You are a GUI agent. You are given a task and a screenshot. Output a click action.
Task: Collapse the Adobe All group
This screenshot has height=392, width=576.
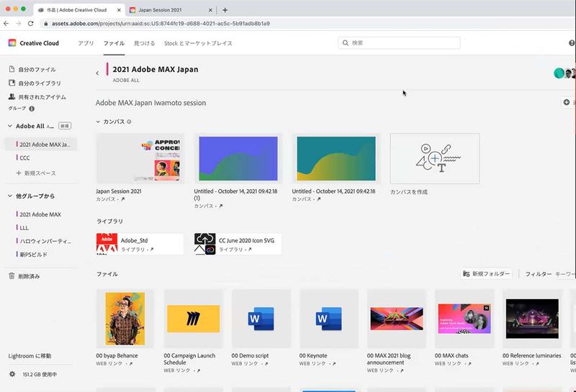[9, 126]
